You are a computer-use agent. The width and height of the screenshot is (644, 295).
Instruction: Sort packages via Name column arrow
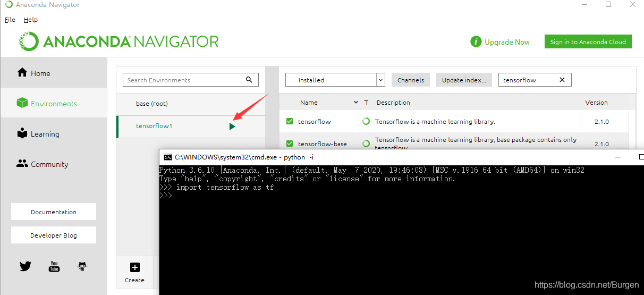pyautogui.click(x=356, y=102)
